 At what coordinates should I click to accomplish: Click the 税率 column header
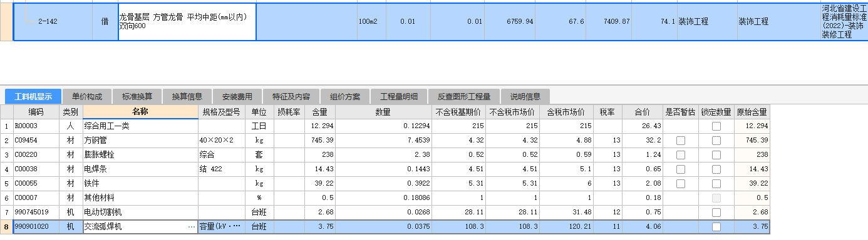point(608,112)
